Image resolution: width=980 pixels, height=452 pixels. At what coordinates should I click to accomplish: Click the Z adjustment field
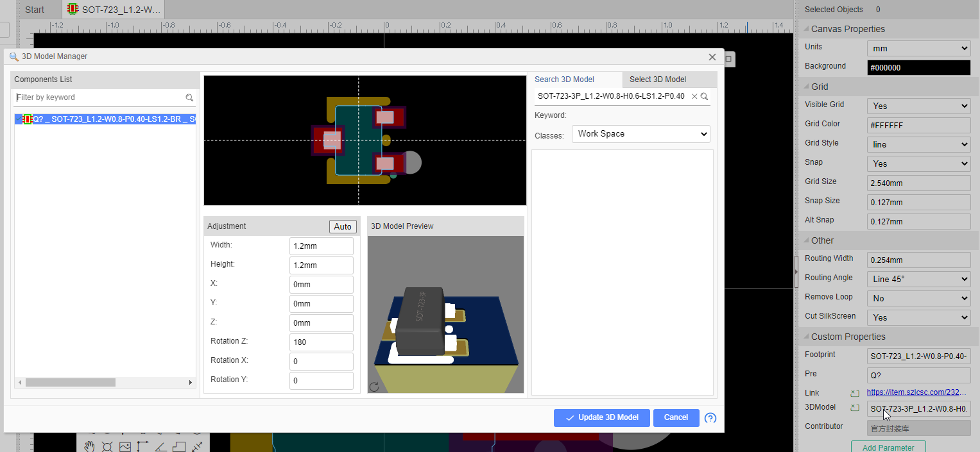(322, 323)
